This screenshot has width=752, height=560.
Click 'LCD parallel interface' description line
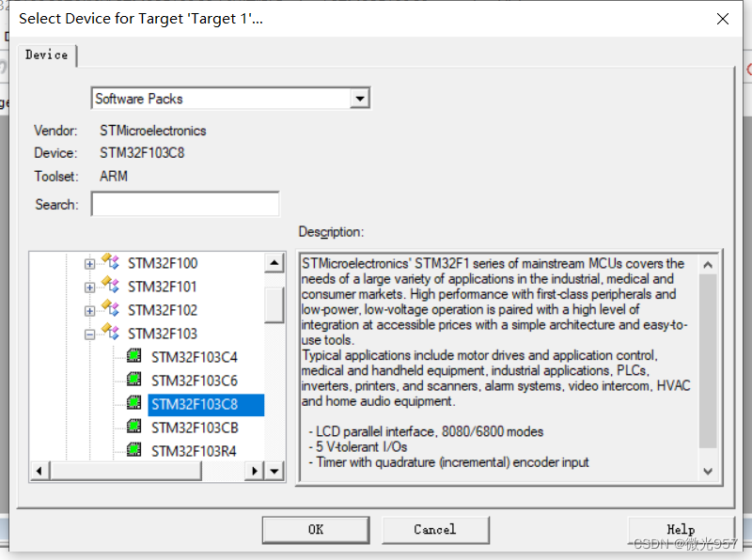point(426,431)
